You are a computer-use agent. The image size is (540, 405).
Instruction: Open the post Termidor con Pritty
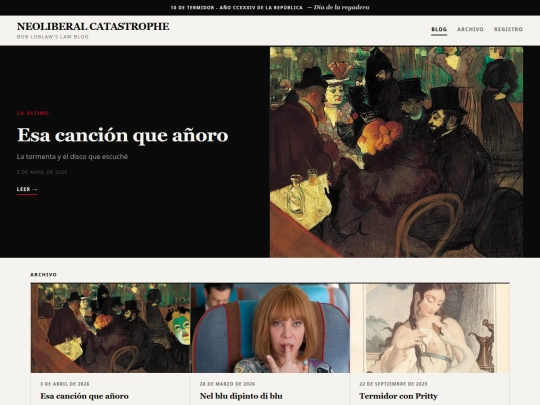(398, 396)
